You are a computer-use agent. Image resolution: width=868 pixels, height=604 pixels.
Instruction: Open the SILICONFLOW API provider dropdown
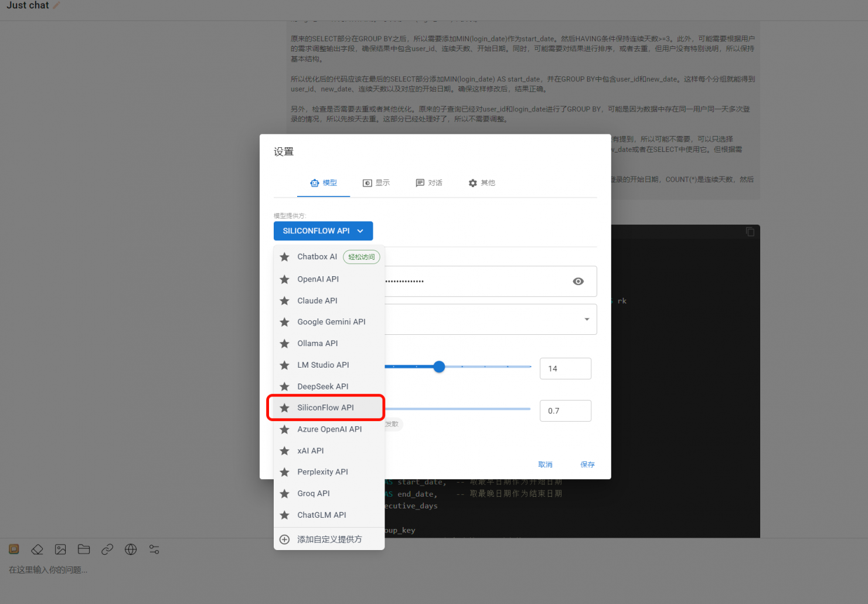323,231
